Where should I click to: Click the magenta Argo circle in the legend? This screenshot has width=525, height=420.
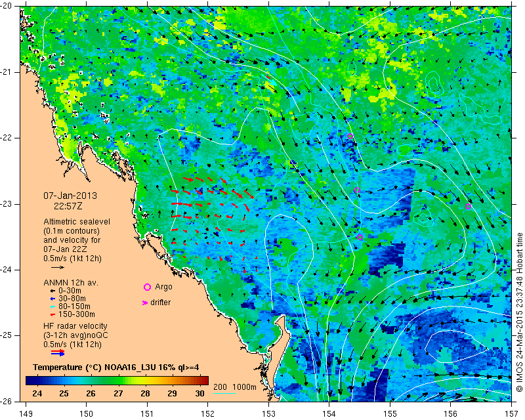(147, 287)
